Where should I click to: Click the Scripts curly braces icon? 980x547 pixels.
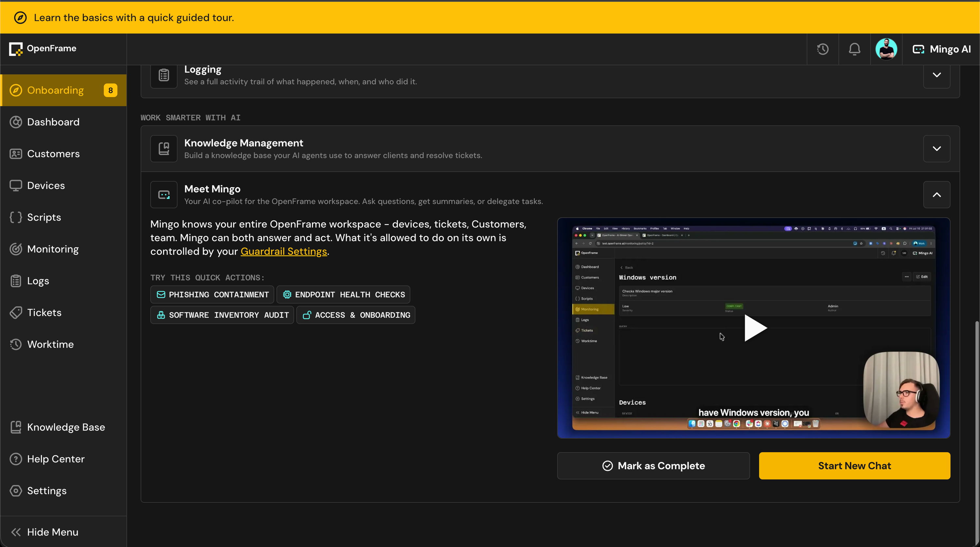tap(16, 217)
